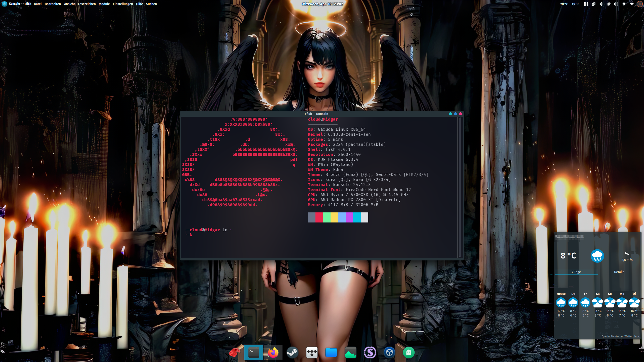The image size is (644, 362).
Task: Launch Steam from the dock
Action: pos(292,353)
